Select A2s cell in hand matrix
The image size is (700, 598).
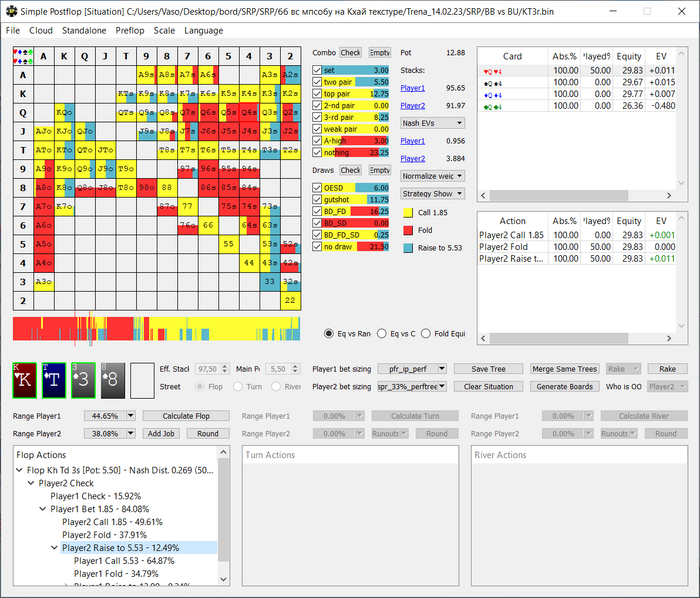pos(290,75)
